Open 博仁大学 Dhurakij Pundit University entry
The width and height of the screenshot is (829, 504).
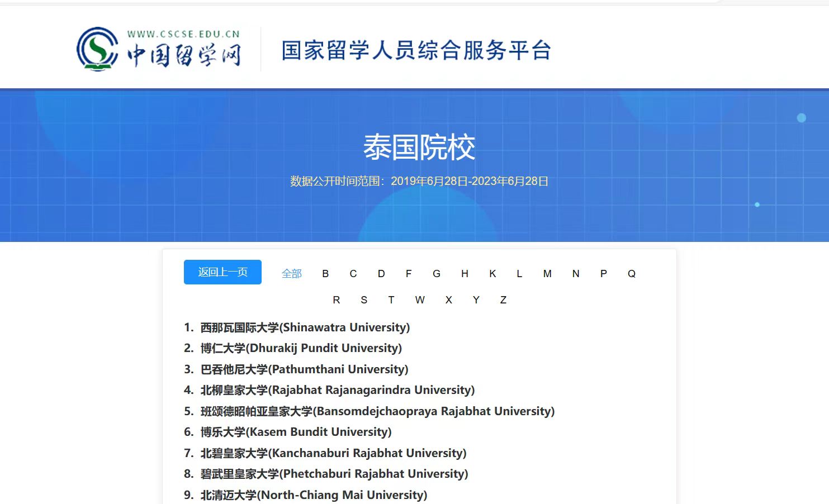tap(301, 348)
